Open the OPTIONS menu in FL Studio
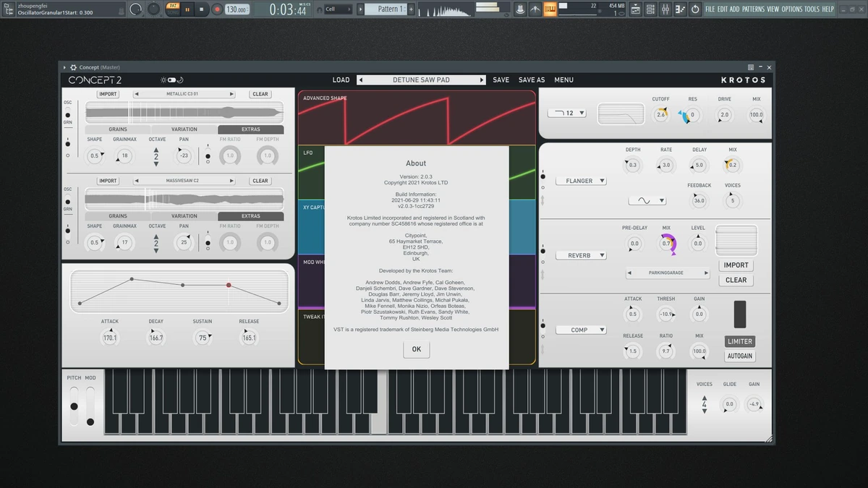 pos(792,9)
